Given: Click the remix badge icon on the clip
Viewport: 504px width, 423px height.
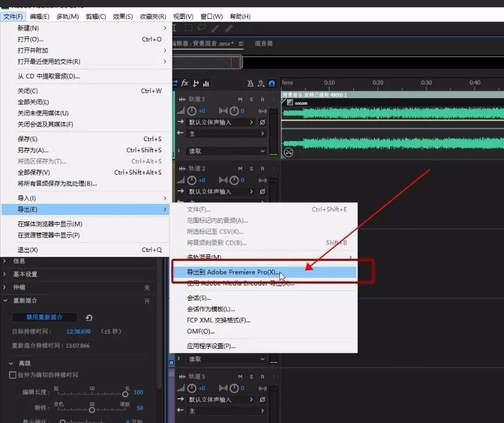Looking at the screenshot, I should click(x=289, y=152).
